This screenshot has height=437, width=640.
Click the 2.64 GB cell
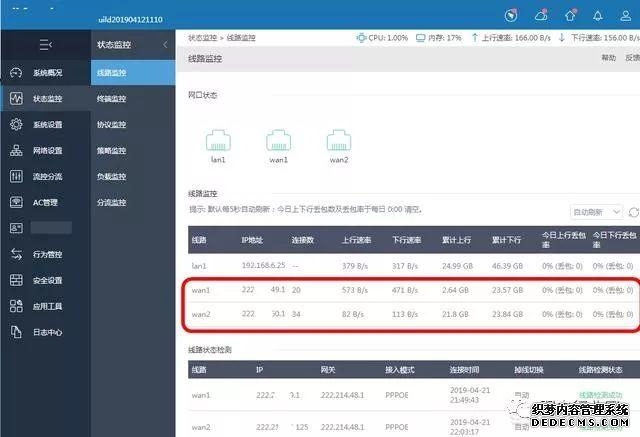coord(455,290)
